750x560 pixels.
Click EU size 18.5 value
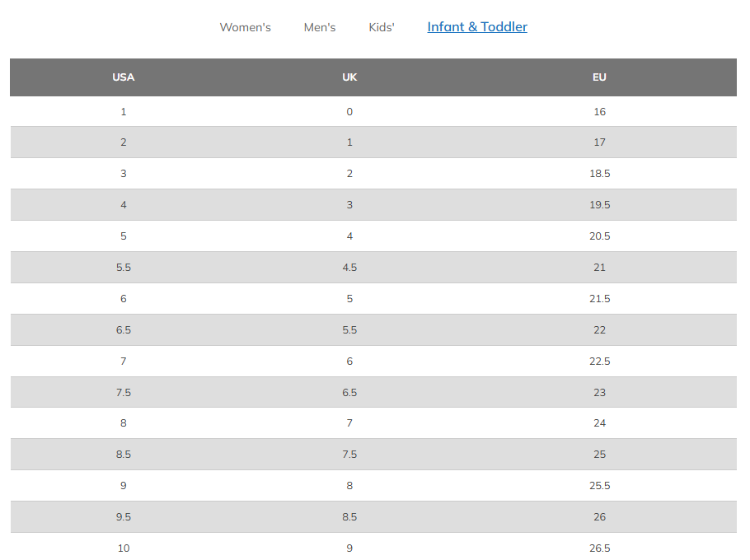tap(599, 174)
